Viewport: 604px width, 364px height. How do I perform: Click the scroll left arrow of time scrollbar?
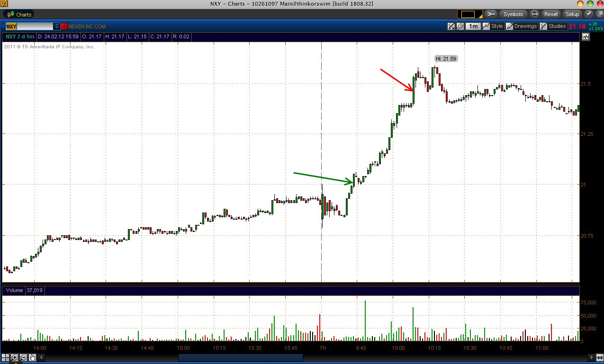42,357
